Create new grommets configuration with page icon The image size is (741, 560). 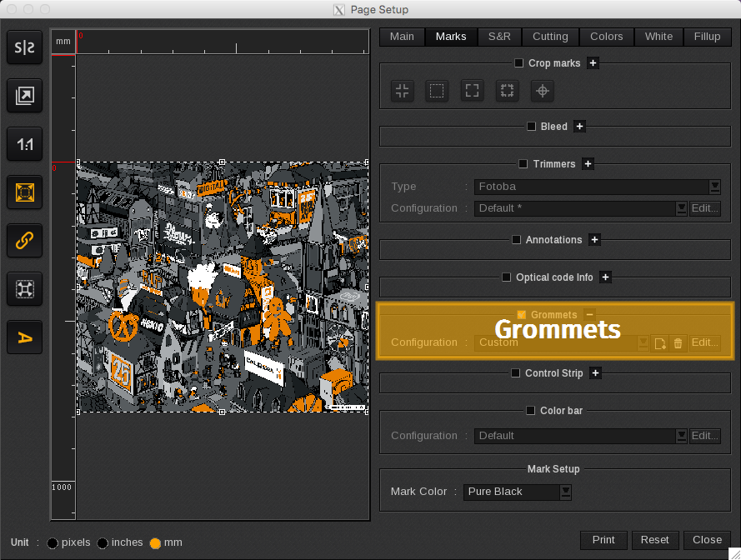point(659,342)
